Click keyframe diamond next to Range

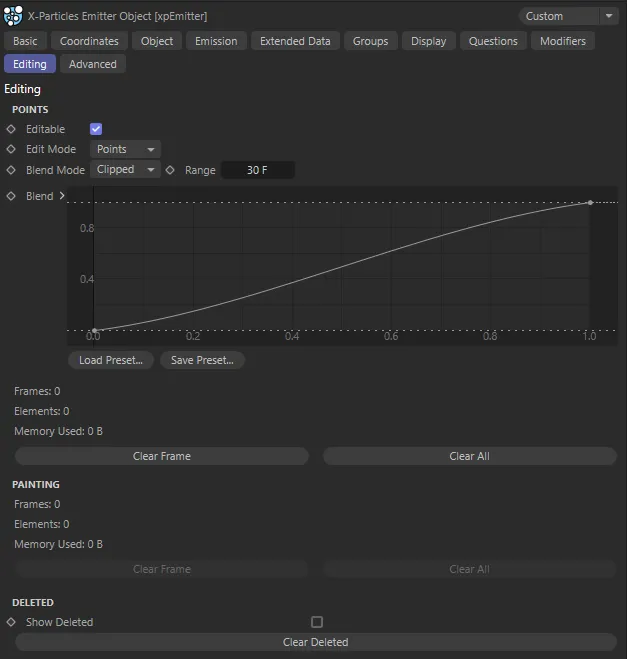tap(170, 170)
